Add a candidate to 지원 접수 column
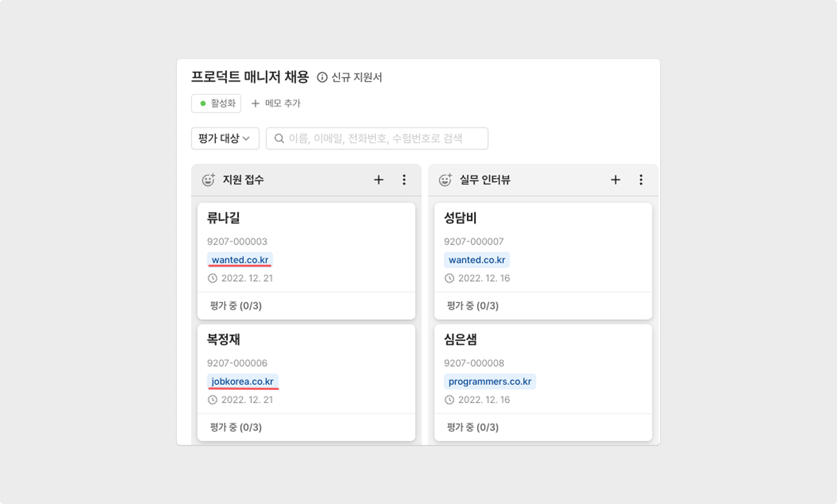The height and width of the screenshot is (504, 837). click(379, 180)
